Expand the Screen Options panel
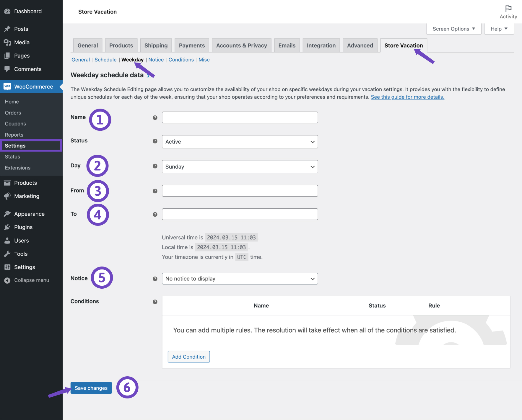The width and height of the screenshot is (522, 420). tap(453, 29)
